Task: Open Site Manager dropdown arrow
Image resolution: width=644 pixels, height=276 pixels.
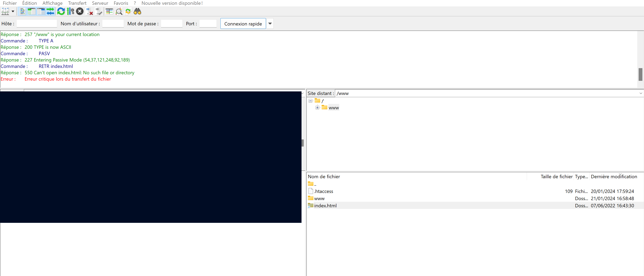Action: [x=13, y=11]
